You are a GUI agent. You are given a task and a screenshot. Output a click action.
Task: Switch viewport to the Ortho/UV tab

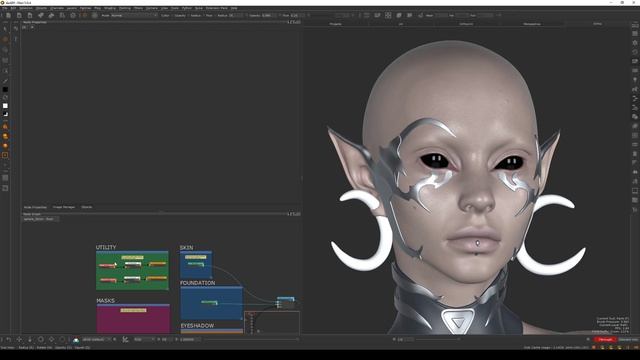coord(466,24)
